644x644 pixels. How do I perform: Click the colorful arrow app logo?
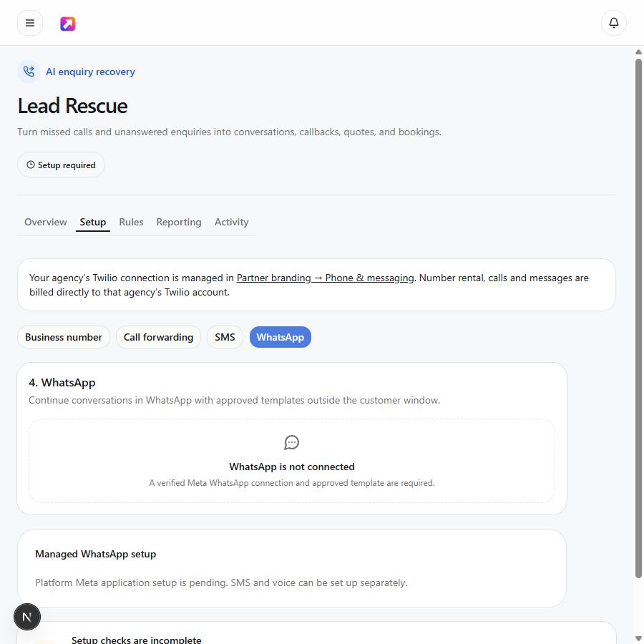pos(68,24)
